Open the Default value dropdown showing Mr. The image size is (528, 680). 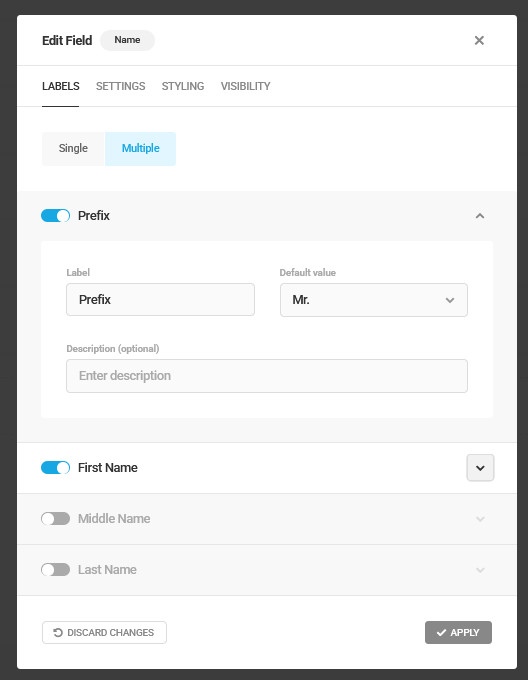point(374,300)
